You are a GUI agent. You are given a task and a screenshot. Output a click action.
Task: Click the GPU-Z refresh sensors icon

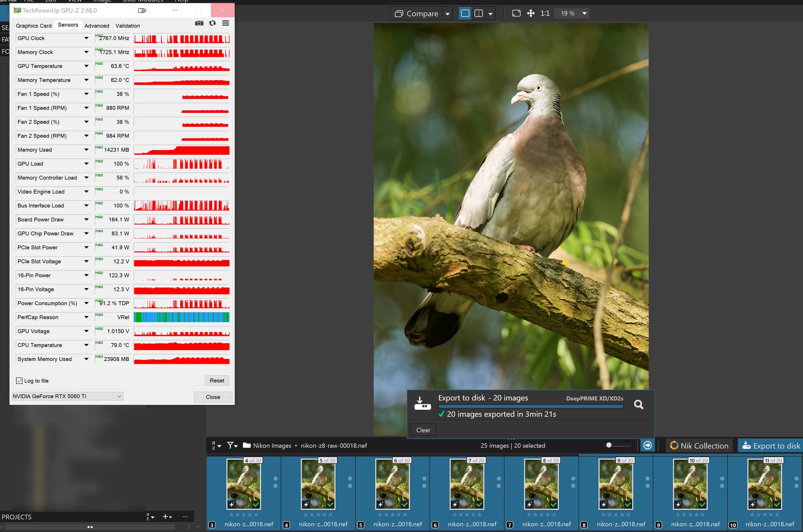point(212,23)
